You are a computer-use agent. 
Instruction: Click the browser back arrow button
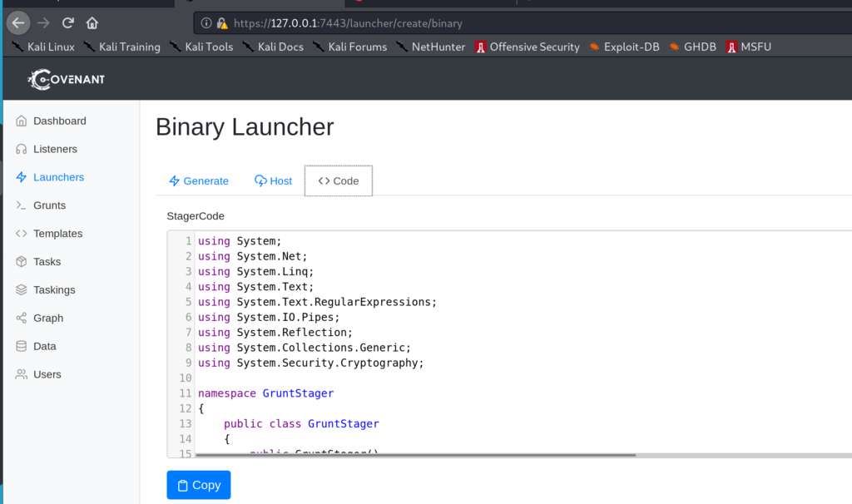click(x=18, y=22)
